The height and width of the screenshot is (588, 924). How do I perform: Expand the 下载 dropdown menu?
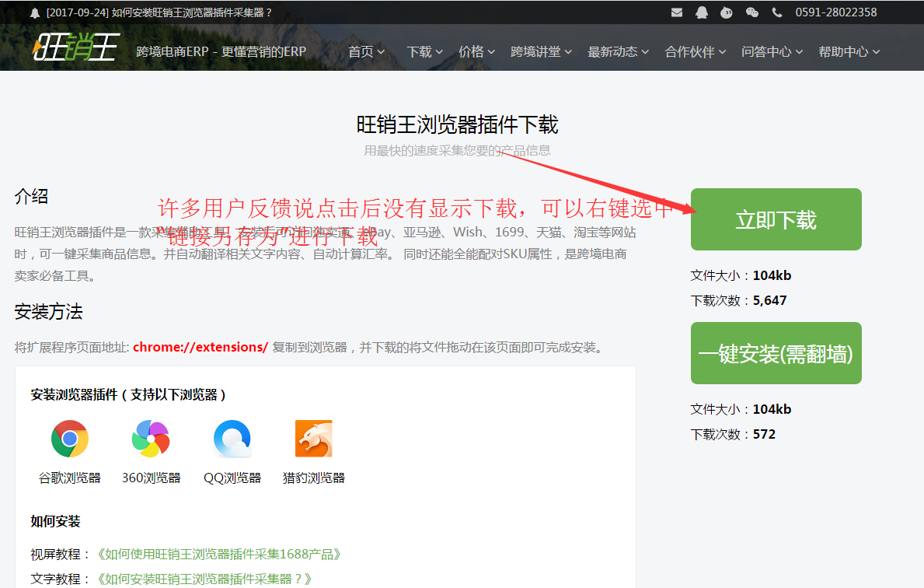point(424,52)
